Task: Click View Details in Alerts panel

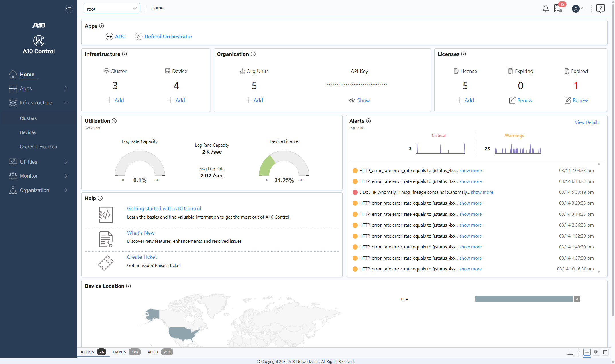Action: coord(587,122)
